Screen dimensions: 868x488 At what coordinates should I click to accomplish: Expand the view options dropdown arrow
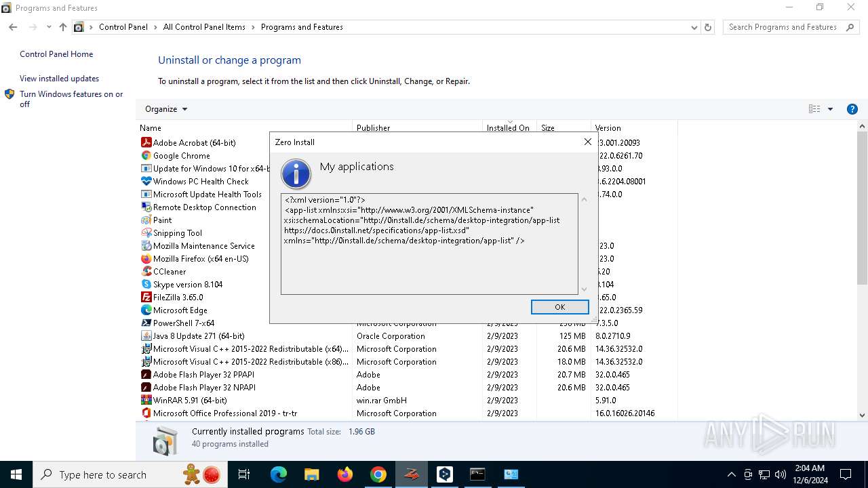point(830,109)
